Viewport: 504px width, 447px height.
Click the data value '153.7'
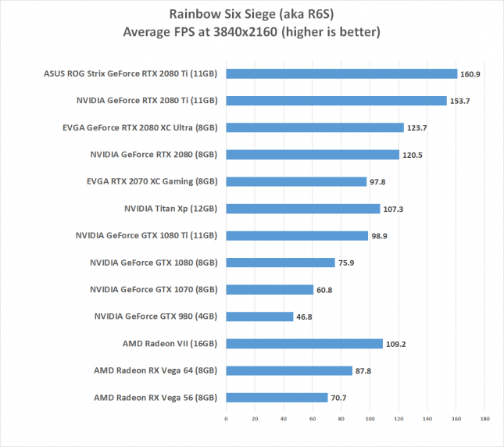[460, 102]
